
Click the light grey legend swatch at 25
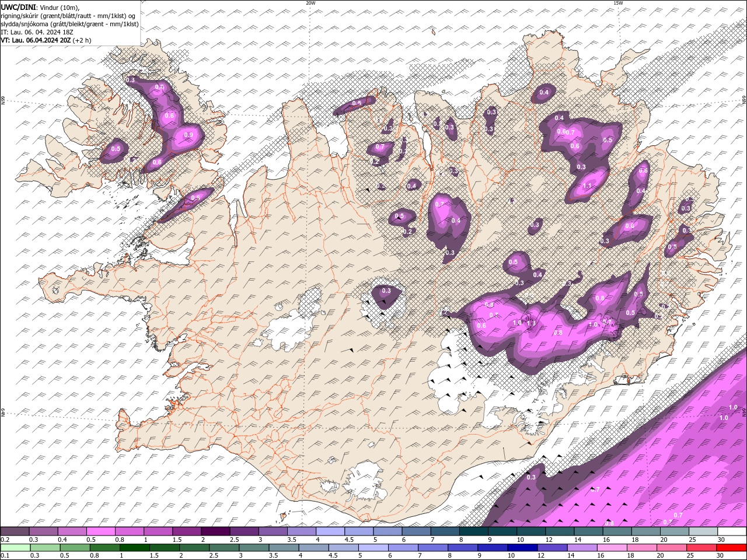click(x=703, y=531)
